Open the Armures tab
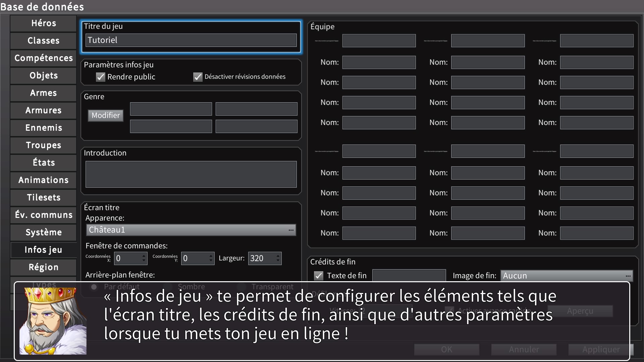 43,110
